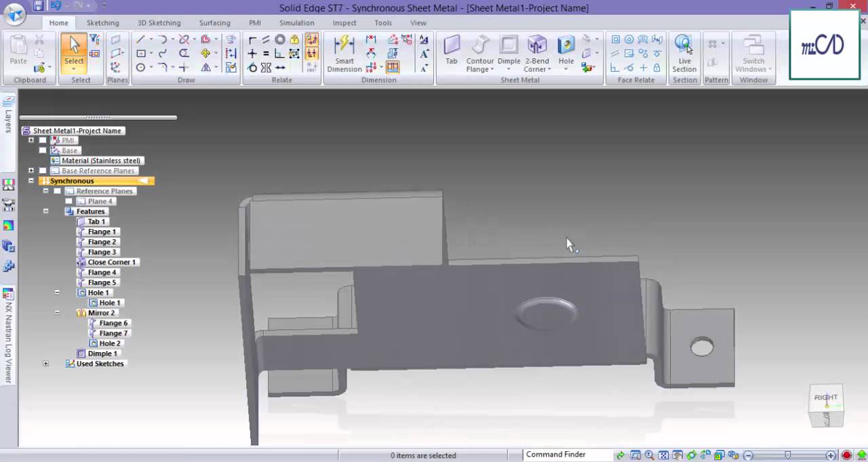Open the Select tool dropdown arrow
Viewport: 868px width, 462px height.
(74, 70)
